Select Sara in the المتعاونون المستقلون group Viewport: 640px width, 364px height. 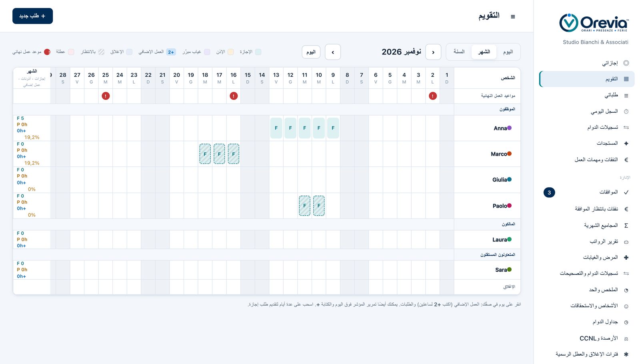tap(501, 270)
